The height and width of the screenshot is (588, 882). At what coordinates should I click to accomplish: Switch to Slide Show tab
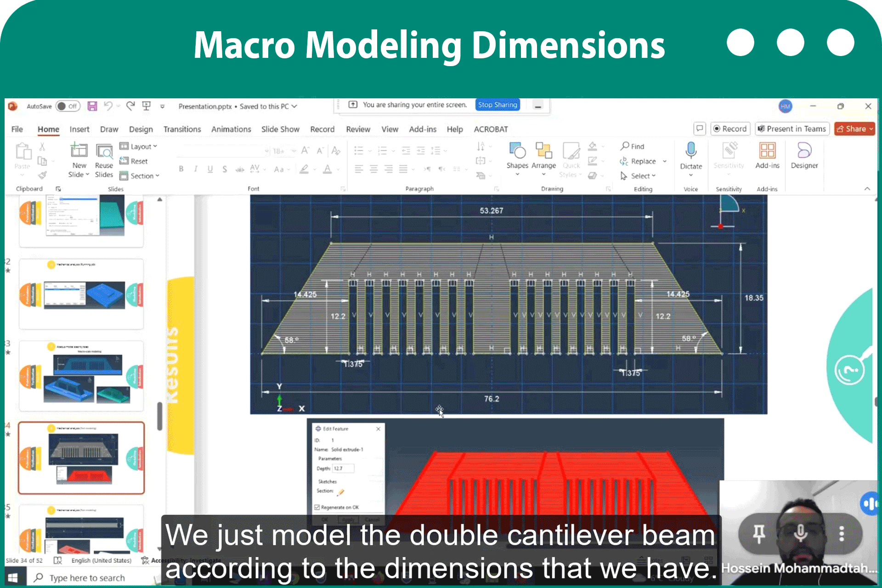pyautogui.click(x=280, y=129)
